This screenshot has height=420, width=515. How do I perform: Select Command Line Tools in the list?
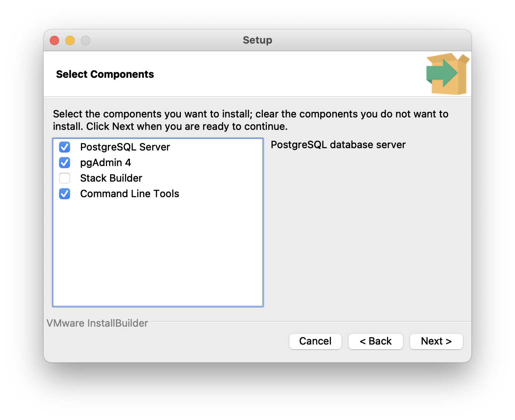pos(130,194)
